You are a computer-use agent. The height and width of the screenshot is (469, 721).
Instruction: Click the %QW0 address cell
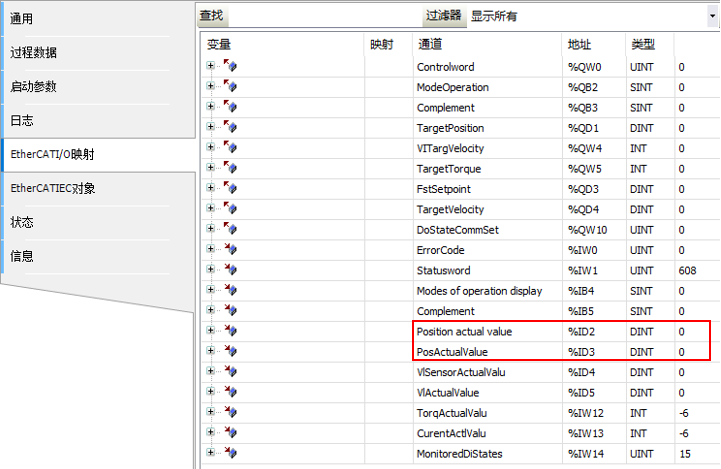tap(594, 67)
